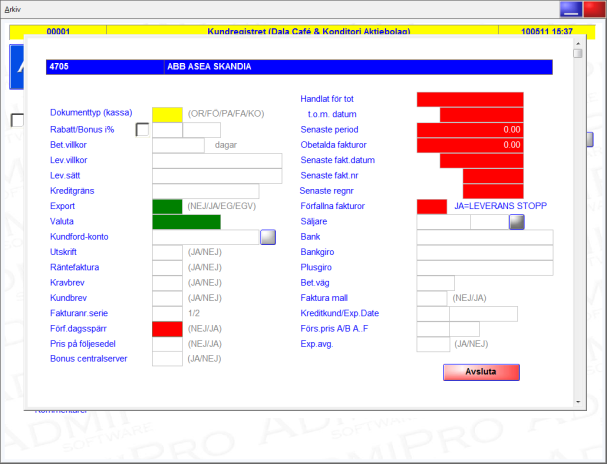
Task: Click the Bankgiro input field
Action: click(x=485, y=252)
